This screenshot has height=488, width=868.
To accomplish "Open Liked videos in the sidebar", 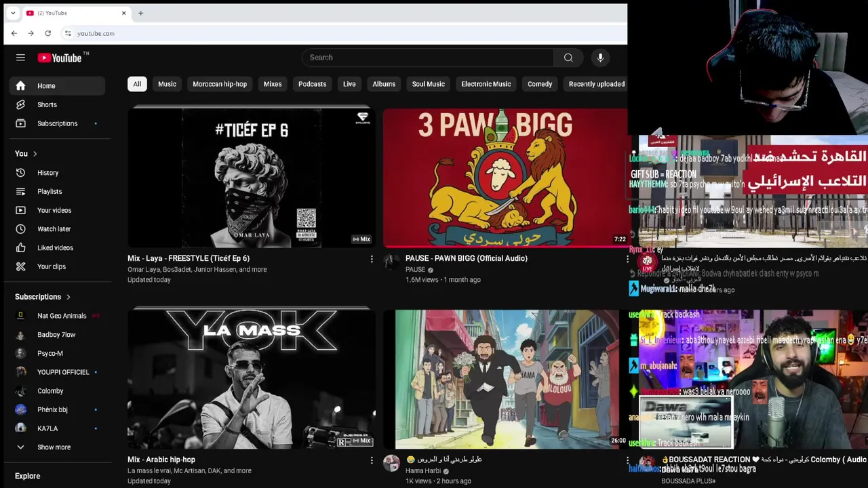I will 57,248.
